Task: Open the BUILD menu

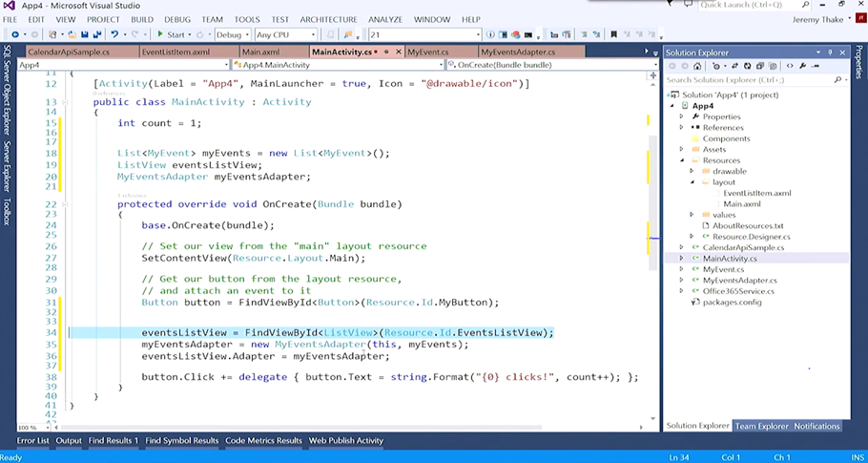Action: pos(142,19)
